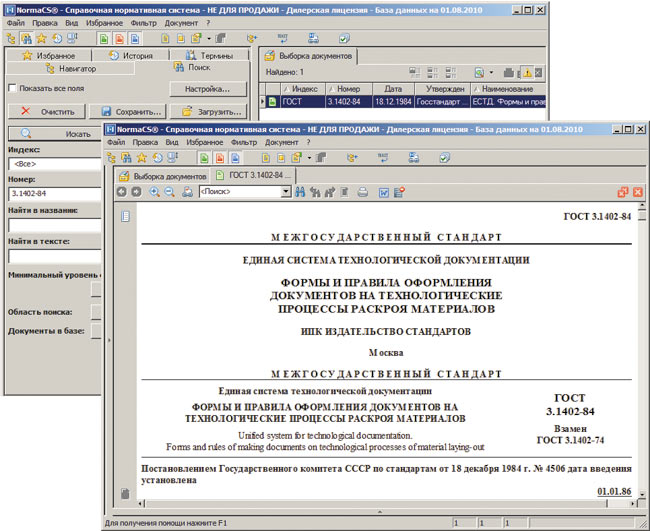Switch to the 'История' tab
This screenshot has height=531, width=650.
(x=129, y=56)
